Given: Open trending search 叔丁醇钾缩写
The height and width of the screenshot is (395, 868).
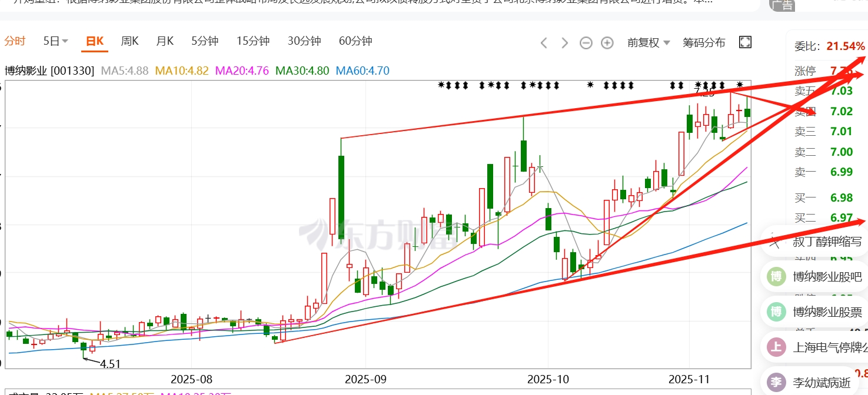Looking at the screenshot, I should [827, 242].
